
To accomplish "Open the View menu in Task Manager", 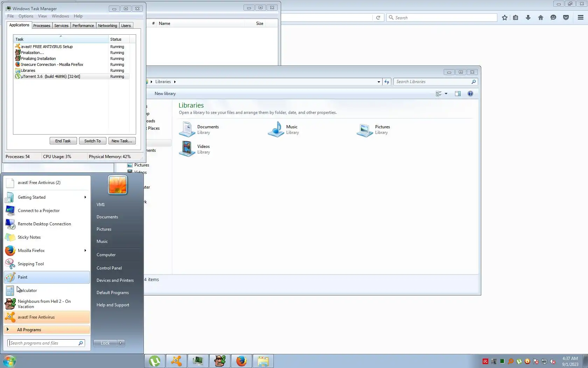I will pyautogui.click(x=42, y=16).
